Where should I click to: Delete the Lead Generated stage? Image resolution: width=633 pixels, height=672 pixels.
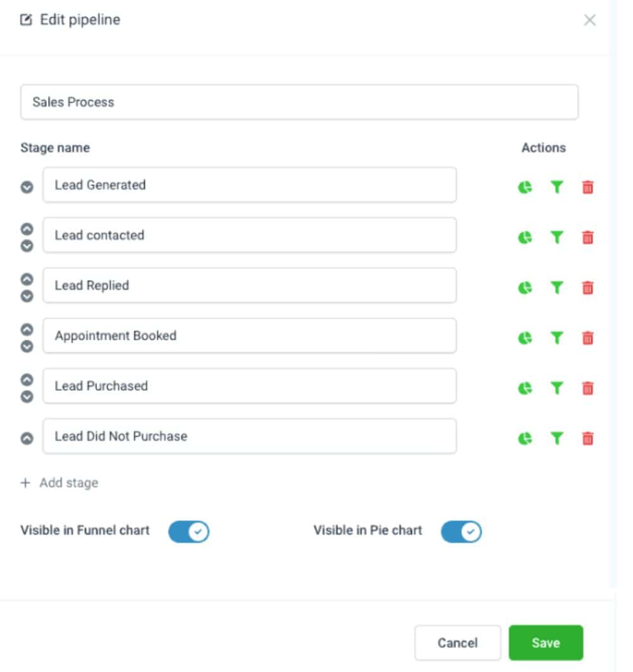coord(587,187)
